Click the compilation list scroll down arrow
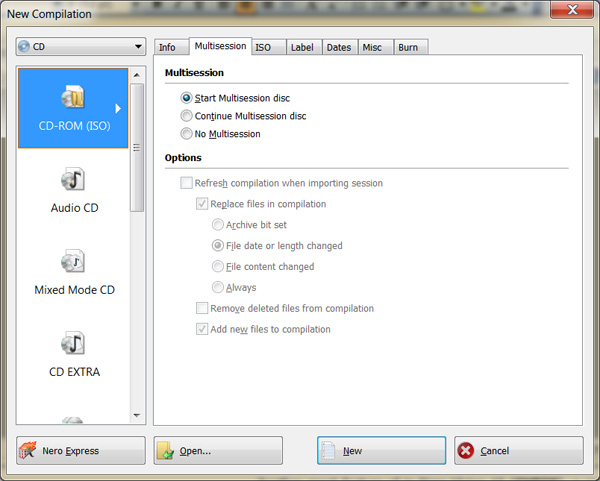The height and width of the screenshot is (481, 600). 137,415
